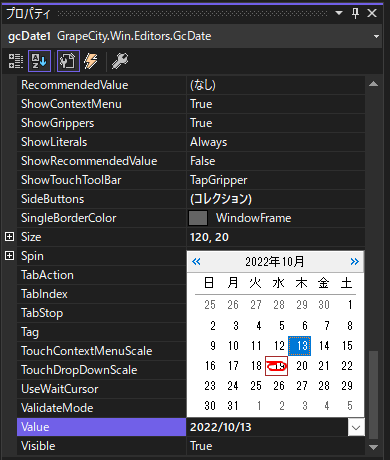The height and width of the screenshot is (460, 390).
Task: Select ShowRecommendedValue property
Action: (x=101, y=161)
